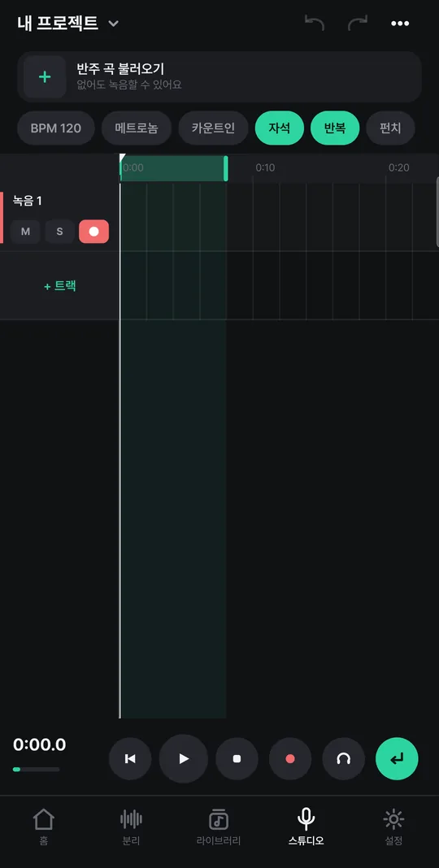Tap the 반주 곡 불러오기 heading
The image size is (439, 868).
click(120, 69)
